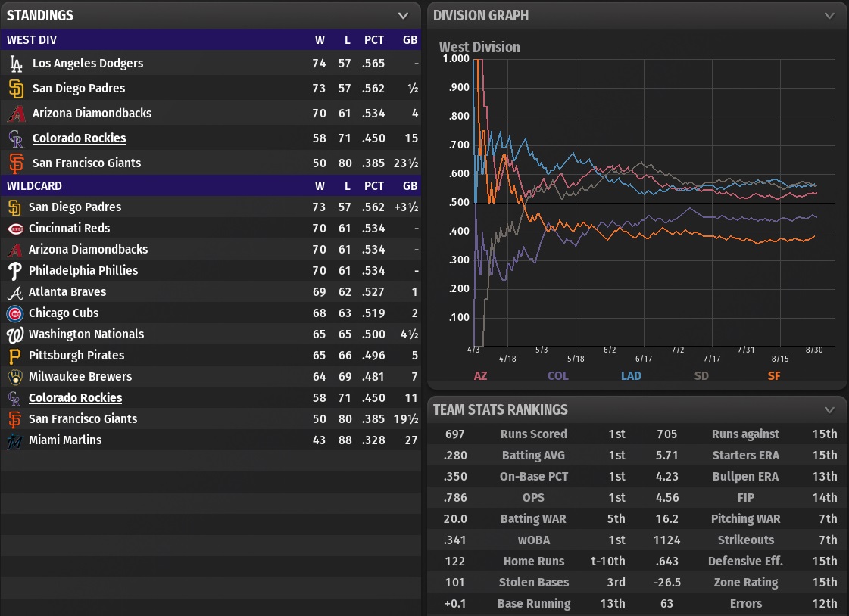Click the Batting AVG stat label
This screenshot has width=849, height=616.
coord(533,456)
